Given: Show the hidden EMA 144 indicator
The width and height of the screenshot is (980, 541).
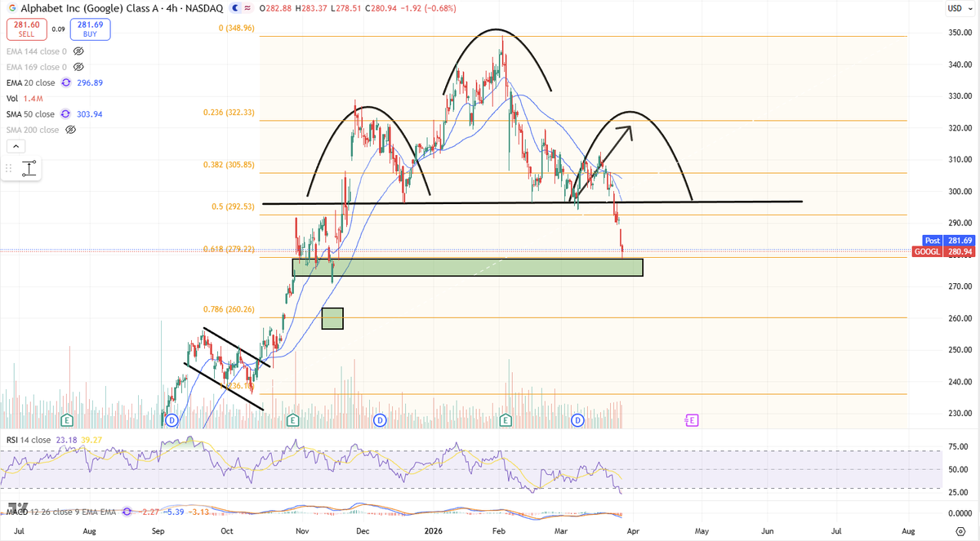Looking at the screenshot, I should [x=78, y=51].
